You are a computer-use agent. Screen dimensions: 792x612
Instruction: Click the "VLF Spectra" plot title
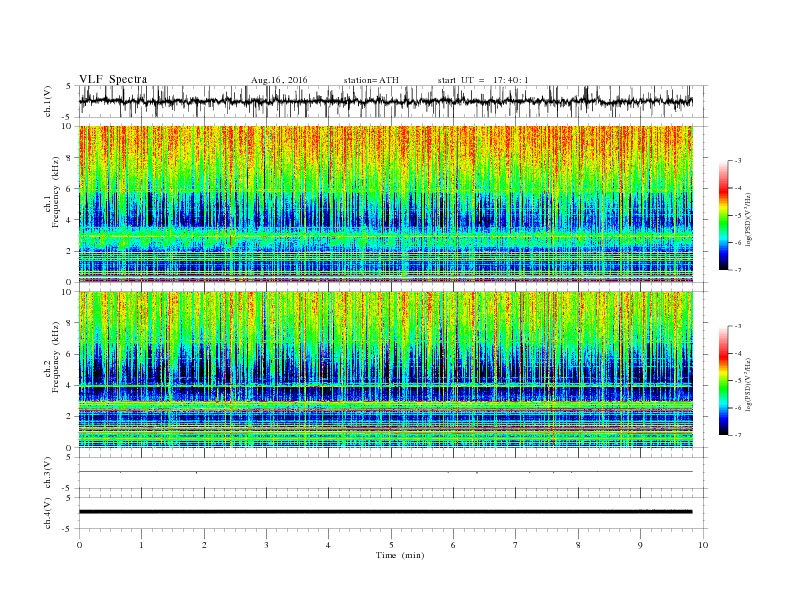click(x=113, y=79)
